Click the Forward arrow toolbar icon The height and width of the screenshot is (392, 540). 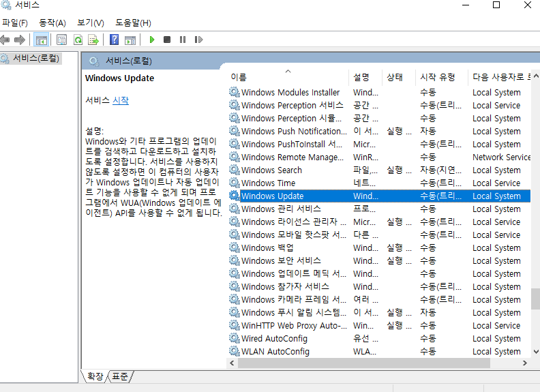pos(20,40)
